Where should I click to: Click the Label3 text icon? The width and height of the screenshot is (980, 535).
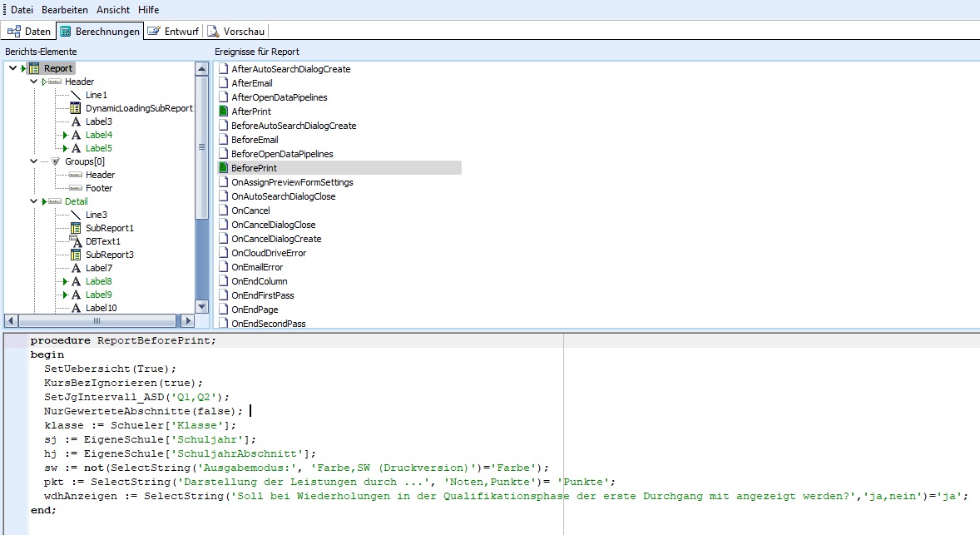coord(76,121)
